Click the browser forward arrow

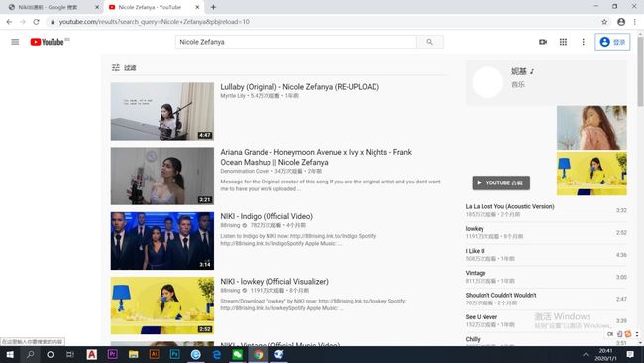tap(23, 22)
